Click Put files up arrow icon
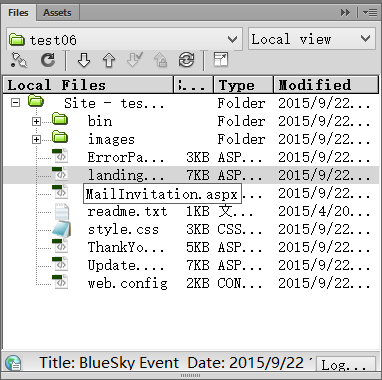This screenshot has width=382, height=380. click(109, 60)
